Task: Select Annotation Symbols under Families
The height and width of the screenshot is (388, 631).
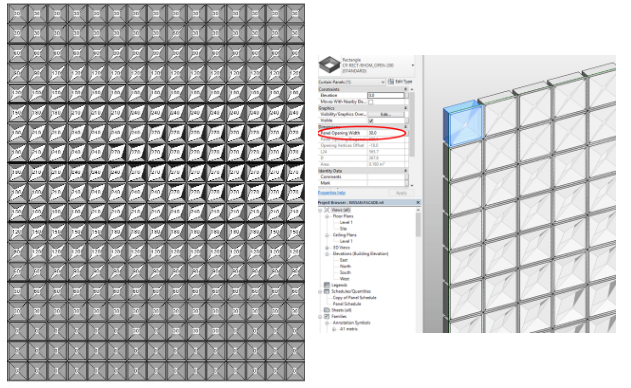Action: click(x=351, y=323)
